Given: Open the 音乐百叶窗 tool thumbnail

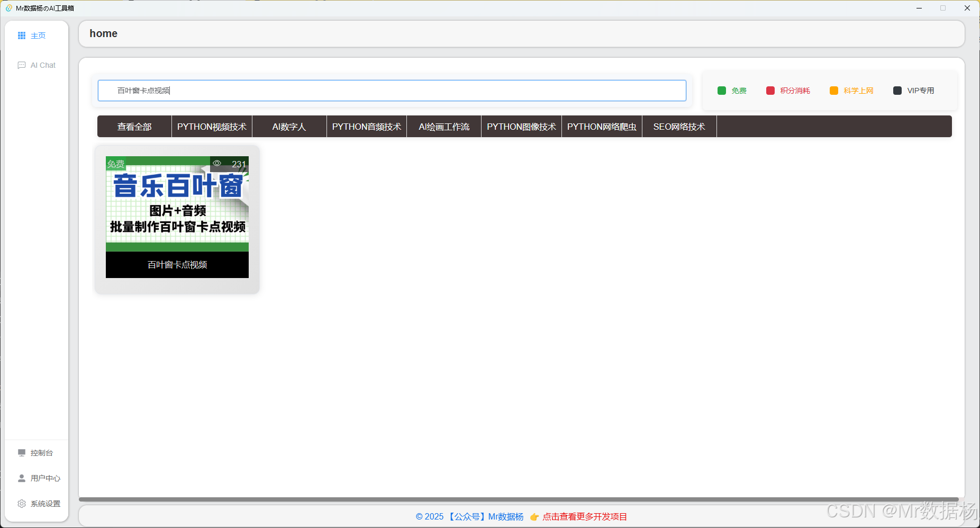Looking at the screenshot, I should (x=177, y=204).
